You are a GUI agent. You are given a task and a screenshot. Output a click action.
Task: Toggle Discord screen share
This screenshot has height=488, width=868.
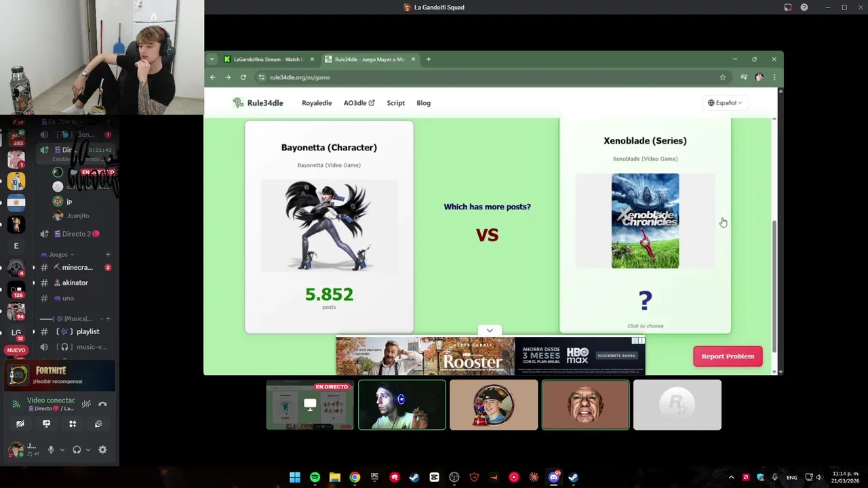tap(46, 424)
